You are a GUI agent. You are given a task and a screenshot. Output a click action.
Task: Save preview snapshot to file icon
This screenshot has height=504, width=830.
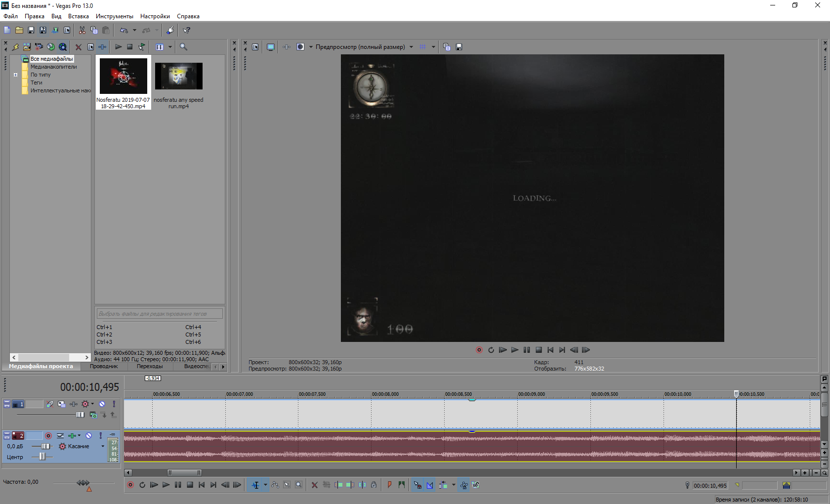[x=459, y=47]
